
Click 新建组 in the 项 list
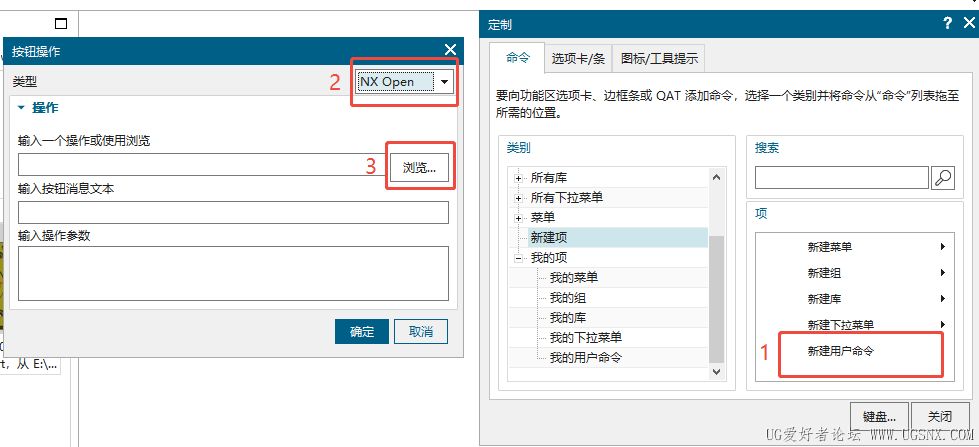(824, 273)
